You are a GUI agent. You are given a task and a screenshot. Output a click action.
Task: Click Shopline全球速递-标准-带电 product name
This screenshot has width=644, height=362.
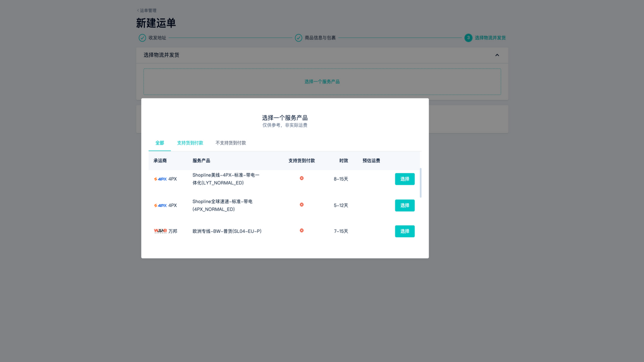[x=222, y=205]
